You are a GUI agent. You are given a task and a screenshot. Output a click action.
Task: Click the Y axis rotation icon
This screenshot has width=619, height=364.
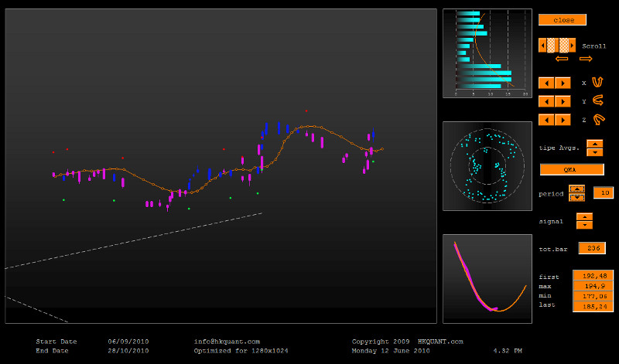click(597, 100)
